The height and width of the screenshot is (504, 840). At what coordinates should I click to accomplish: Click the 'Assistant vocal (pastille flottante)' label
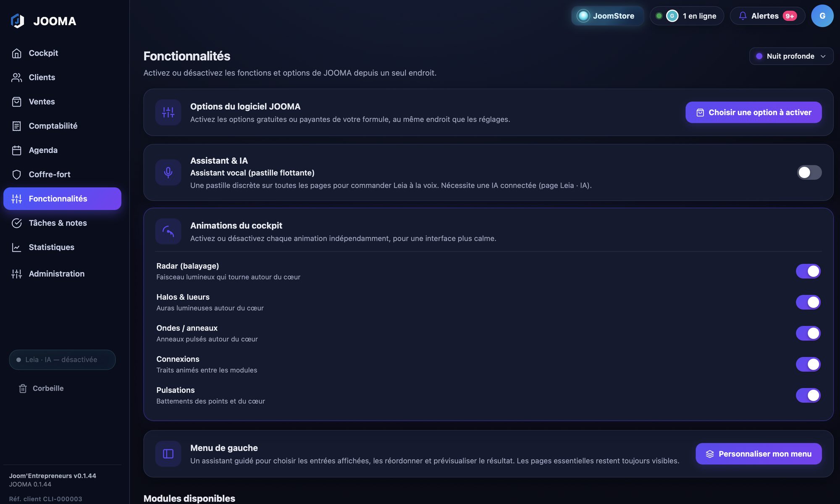[252, 173]
